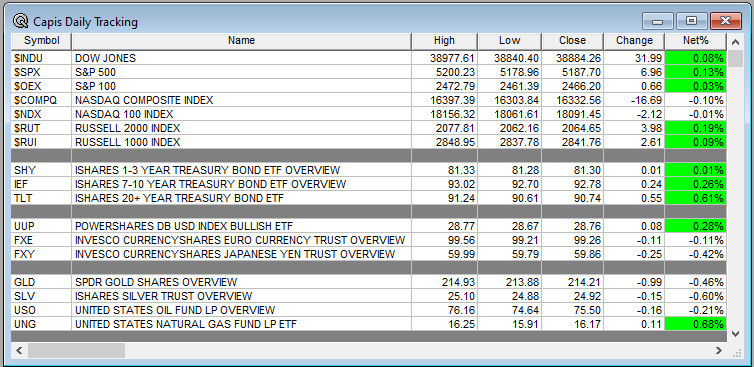754x367 pixels.
Task: Sort by the Close column header
Action: click(x=573, y=41)
